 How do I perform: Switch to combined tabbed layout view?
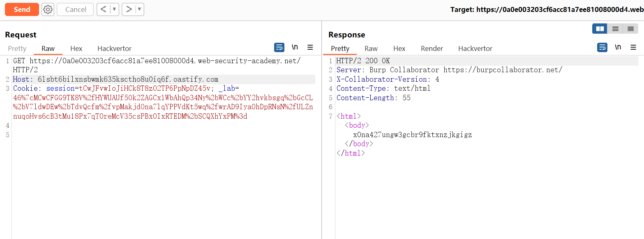point(630,29)
